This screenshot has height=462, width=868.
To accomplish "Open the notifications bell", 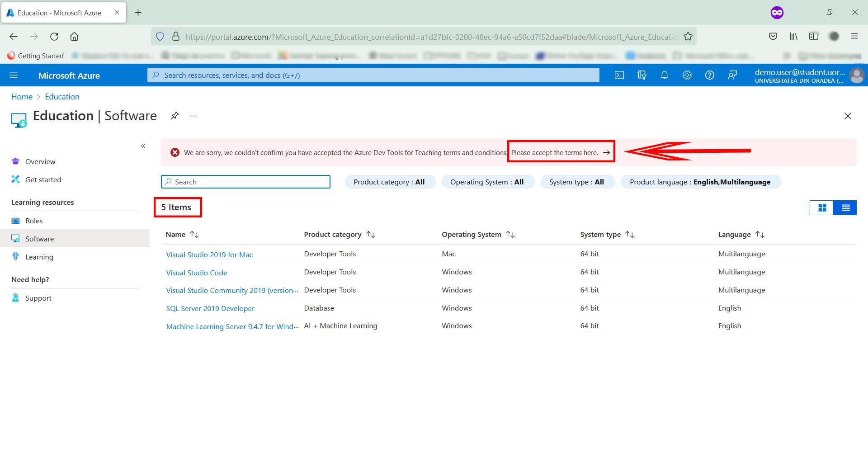I will 665,75.
